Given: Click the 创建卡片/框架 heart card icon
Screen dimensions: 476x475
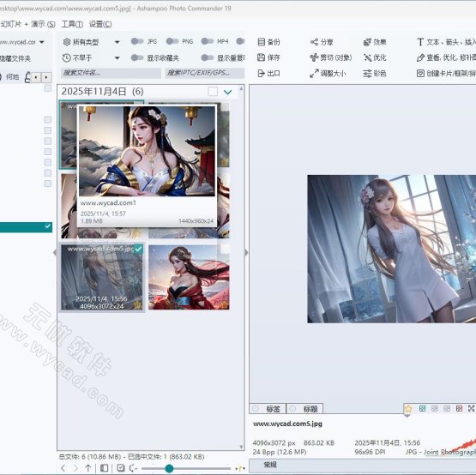Looking at the screenshot, I should click(x=420, y=73).
